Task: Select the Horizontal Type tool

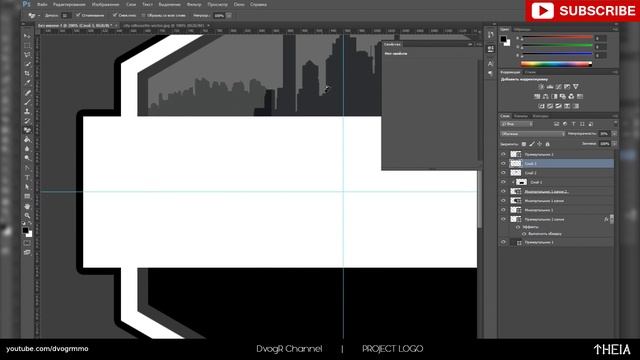Action: pyautogui.click(x=27, y=178)
